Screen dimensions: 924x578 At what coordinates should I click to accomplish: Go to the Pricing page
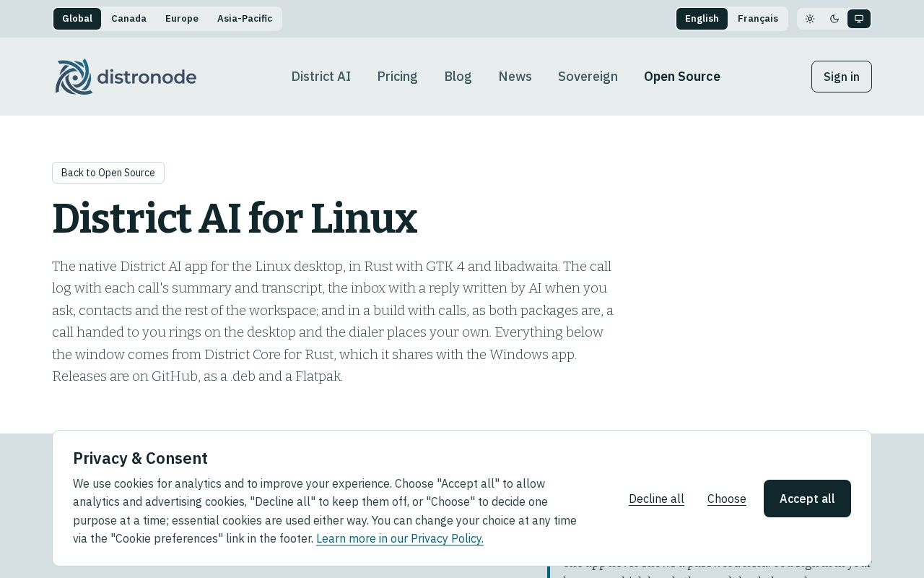coord(397,77)
